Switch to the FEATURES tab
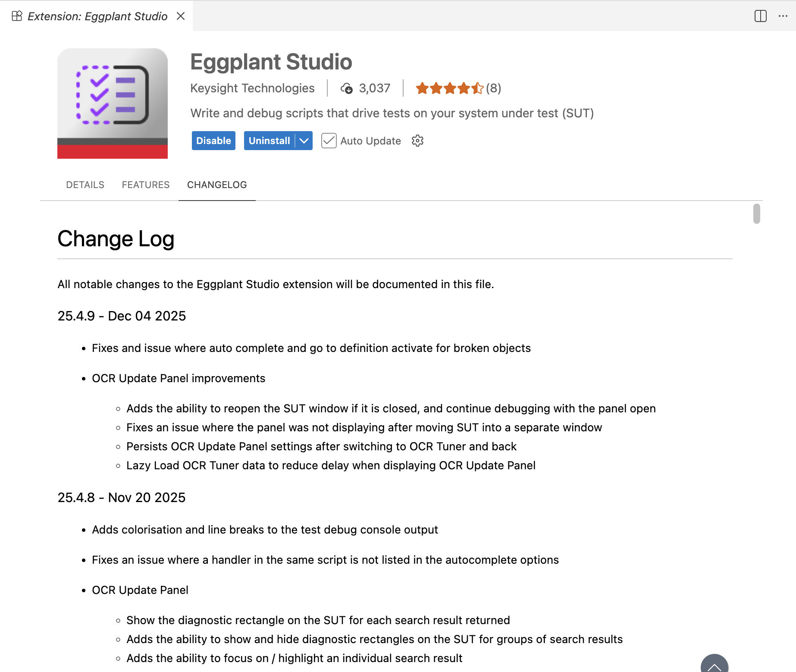796x672 pixels. coord(145,185)
